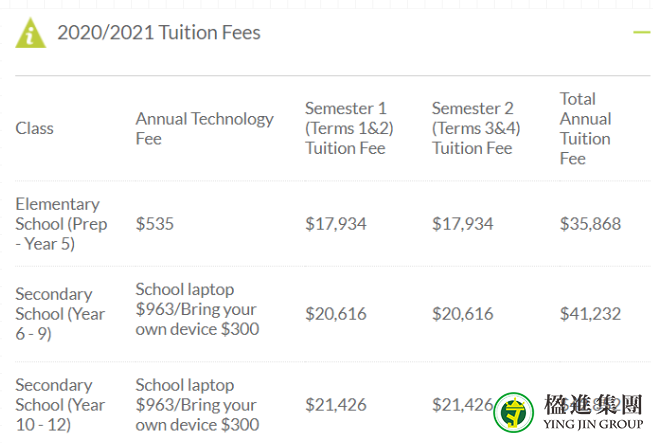653x443 pixels.
Task: Click the green info triangle icon
Action: (30, 33)
